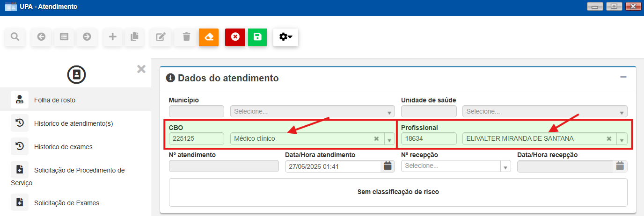Open Solicitação de Procedimento de Serviço

pos(75,176)
